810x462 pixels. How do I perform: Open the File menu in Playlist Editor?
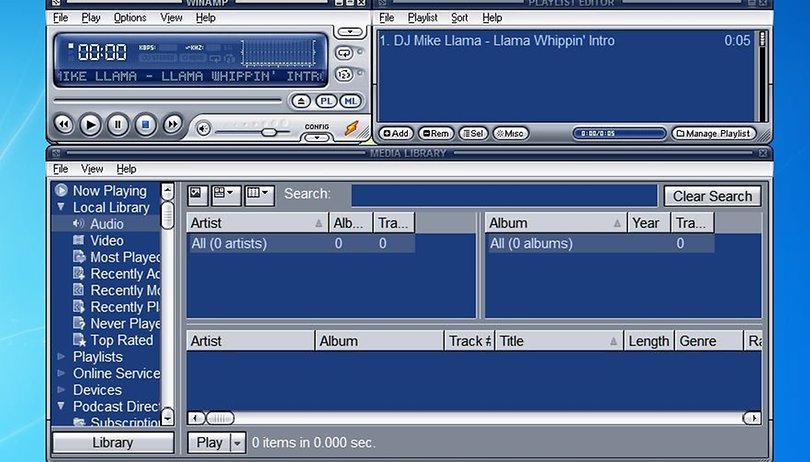386,18
